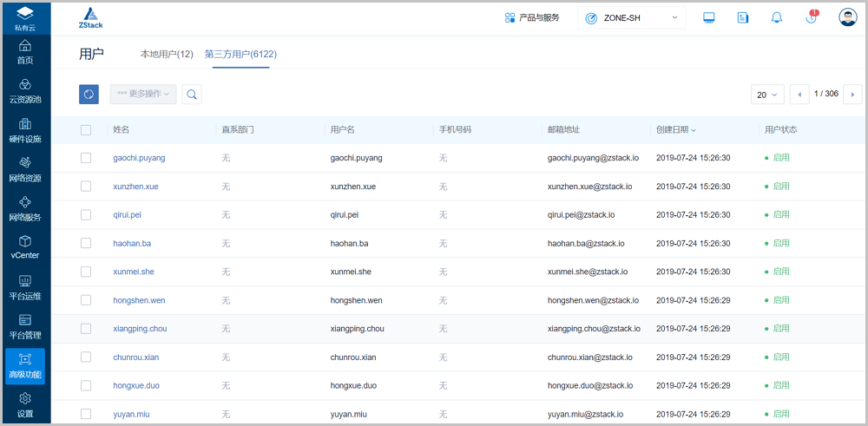Open the xunzhen.xue user link
The height and width of the screenshot is (426, 868).
(135, 187)
